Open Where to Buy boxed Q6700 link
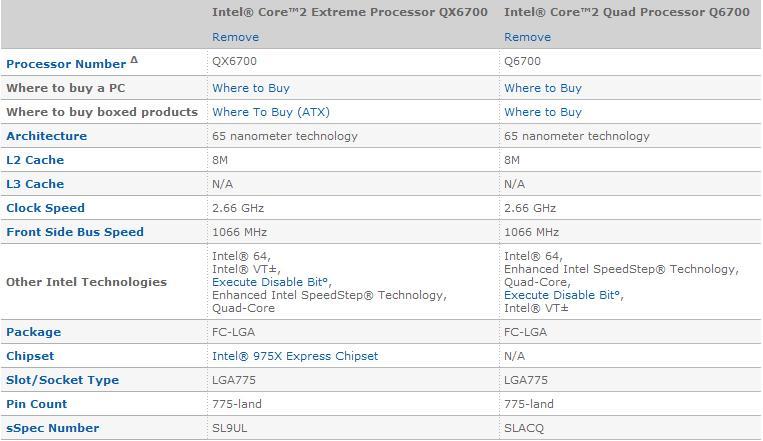Image resolution: width=763 pixels, height=441 pixels. [x=543, y=112]
